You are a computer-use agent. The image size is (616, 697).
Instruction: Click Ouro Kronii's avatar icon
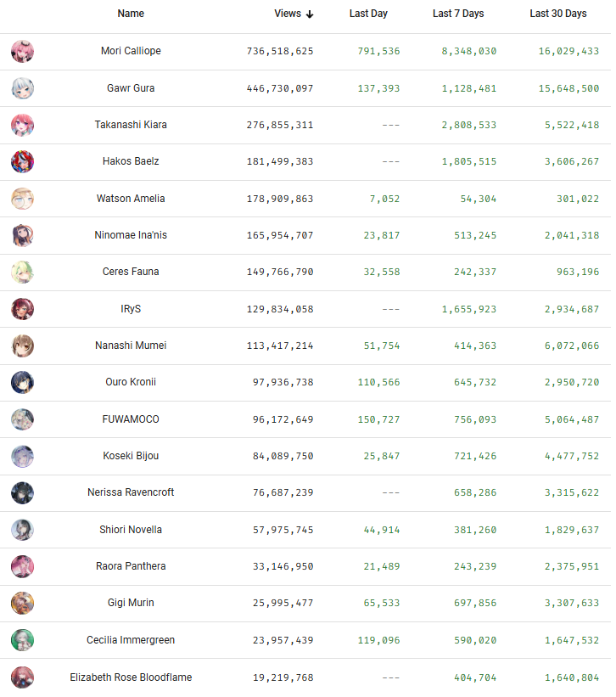click(x=23, y=383)
